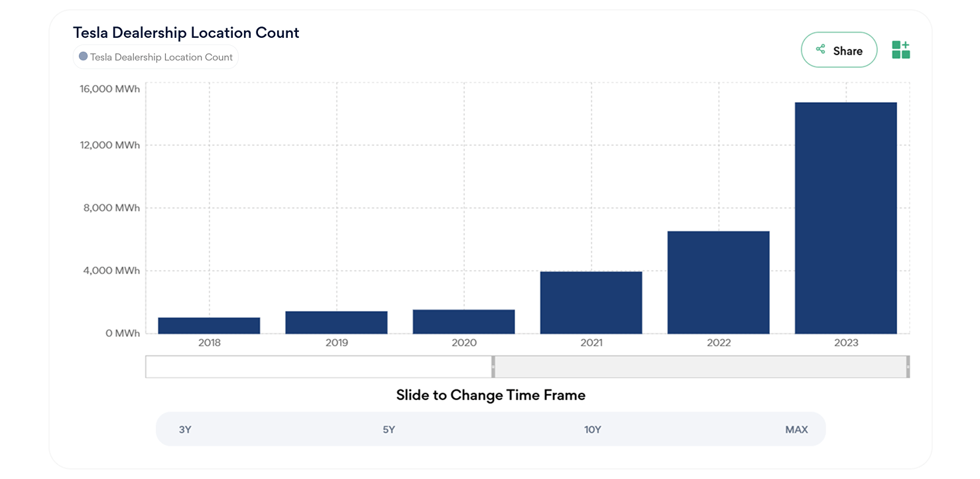Click the right handle of the time slider
This screenshot has height=479, width=980.
click(908, 367)
